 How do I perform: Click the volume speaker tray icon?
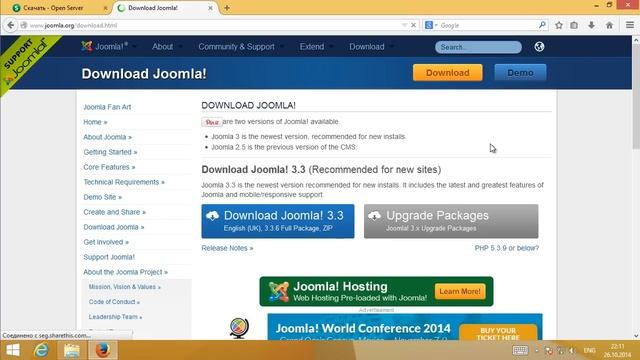(x=572, y=351)
